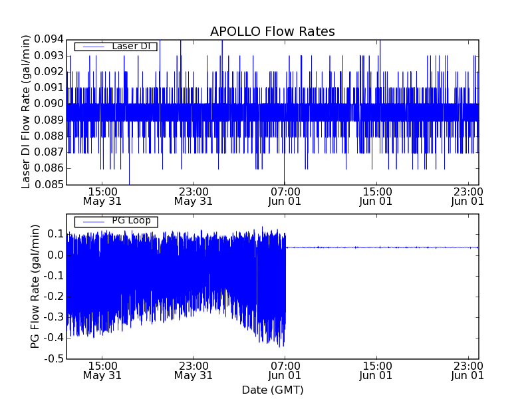This screenshot has width=532, height=399.
Task: Select the PG Loop legend label
Action: coord(130,221)
